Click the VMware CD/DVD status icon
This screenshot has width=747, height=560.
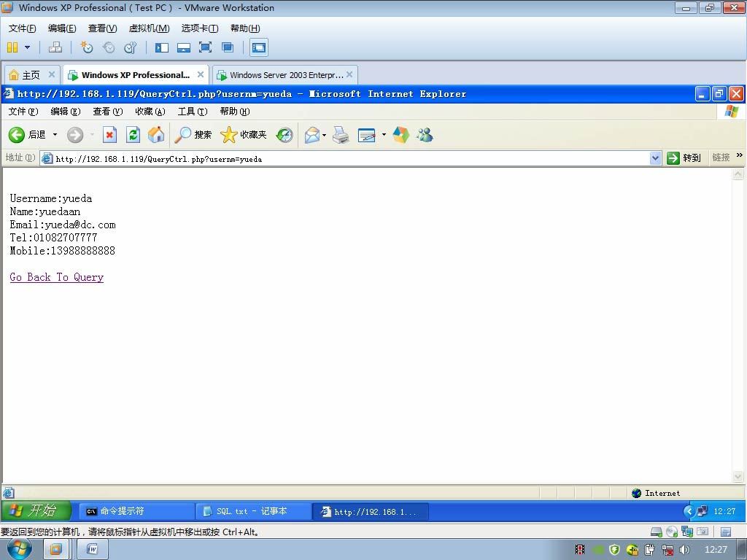click(x=672, y=532)
